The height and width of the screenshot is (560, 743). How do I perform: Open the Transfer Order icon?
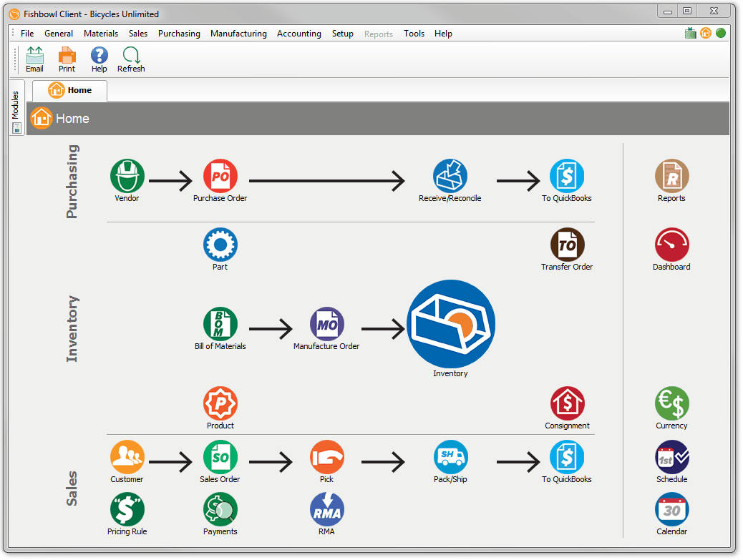[x=567, y=245]
